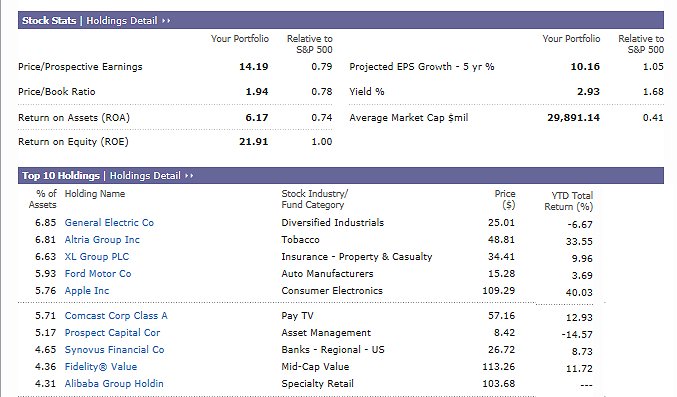
Task: Open Altria Group Inc holding
Action: 102,240
